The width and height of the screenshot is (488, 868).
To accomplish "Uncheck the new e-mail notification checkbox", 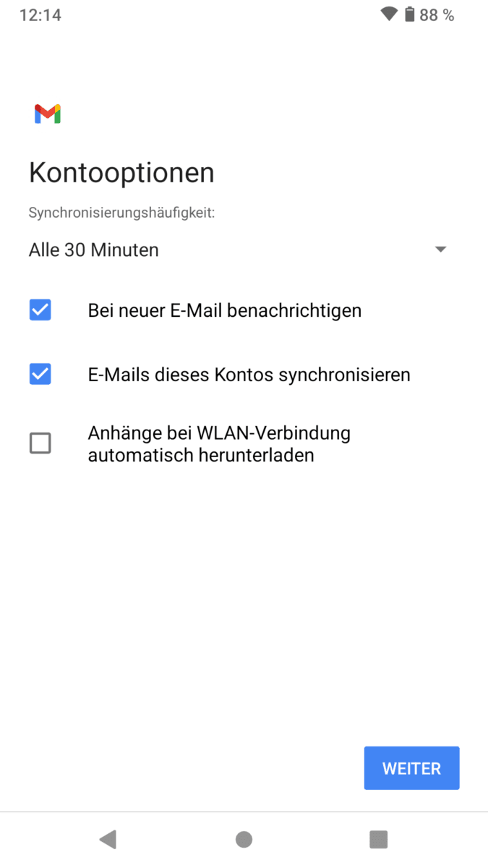I will point(40,310).
